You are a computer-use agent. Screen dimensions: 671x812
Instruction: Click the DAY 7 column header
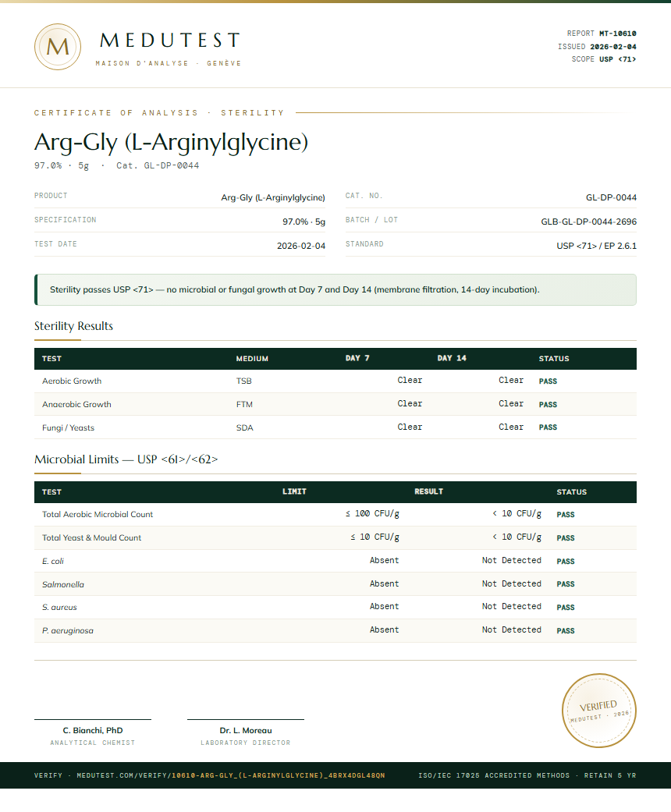point(357,358)
